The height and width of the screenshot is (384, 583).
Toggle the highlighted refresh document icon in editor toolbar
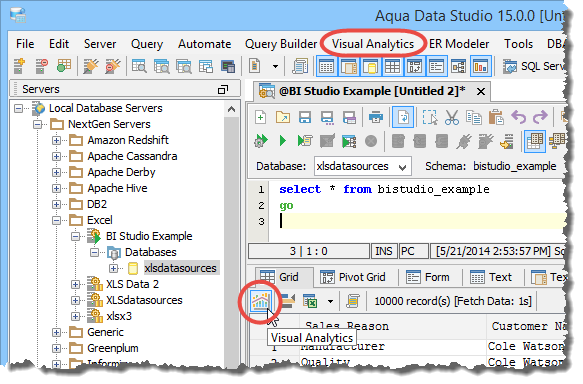(x=403, y=117)
